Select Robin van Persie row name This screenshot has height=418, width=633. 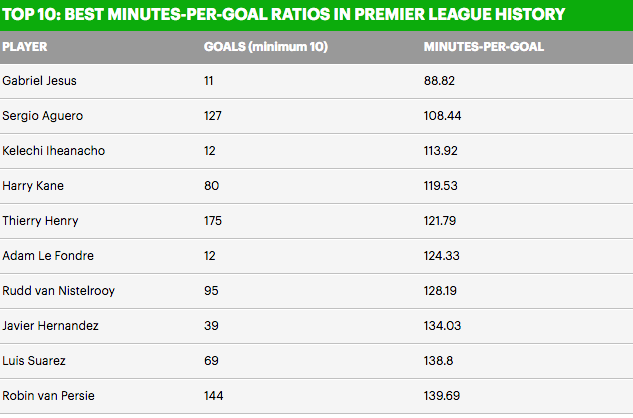pyautogui.click(x=47, y=395)
